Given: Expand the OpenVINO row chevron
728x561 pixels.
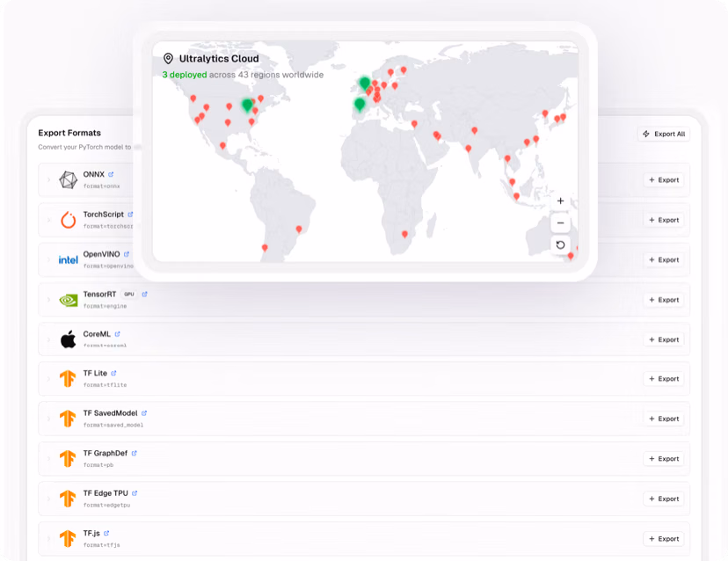Looking at the screenshot, I should [48, 259].
